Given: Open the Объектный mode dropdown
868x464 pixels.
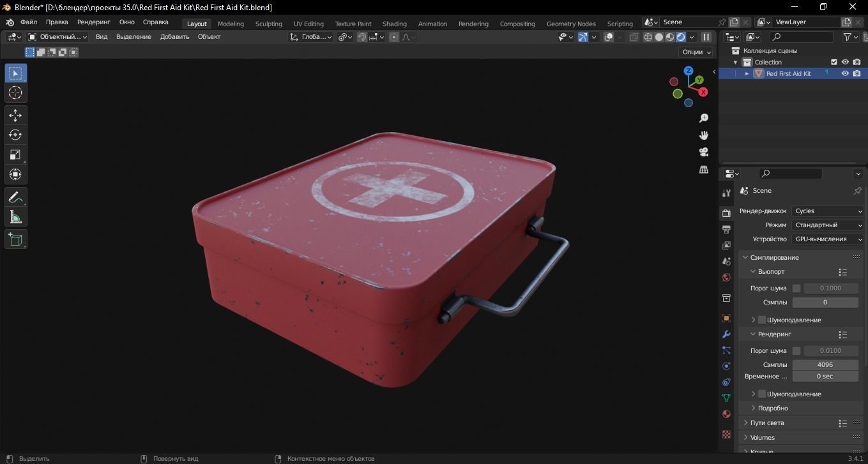Looking at the screenshot, I should coord(57,37).
